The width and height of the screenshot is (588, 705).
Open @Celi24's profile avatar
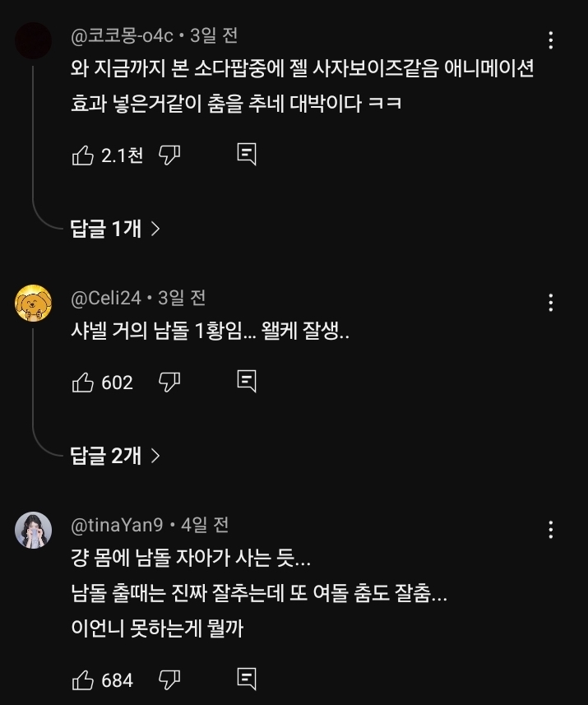34,304
